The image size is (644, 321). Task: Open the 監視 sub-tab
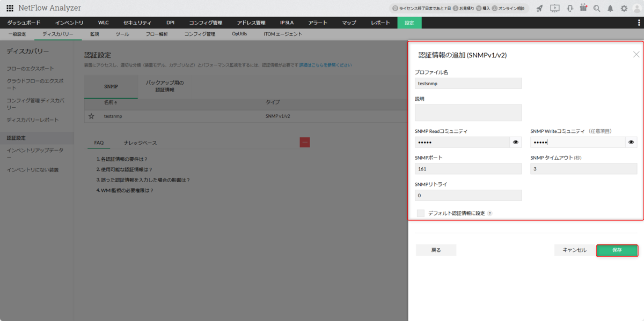pyautogui.click(x=94, y=34)
